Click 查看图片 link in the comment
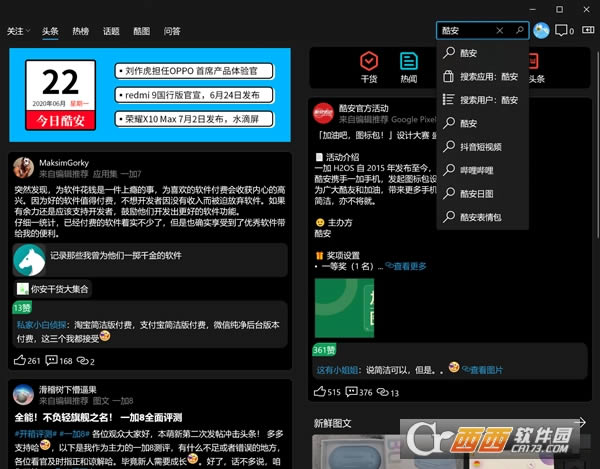The width and height of the screenshot is (600, 469). [483, 370]
